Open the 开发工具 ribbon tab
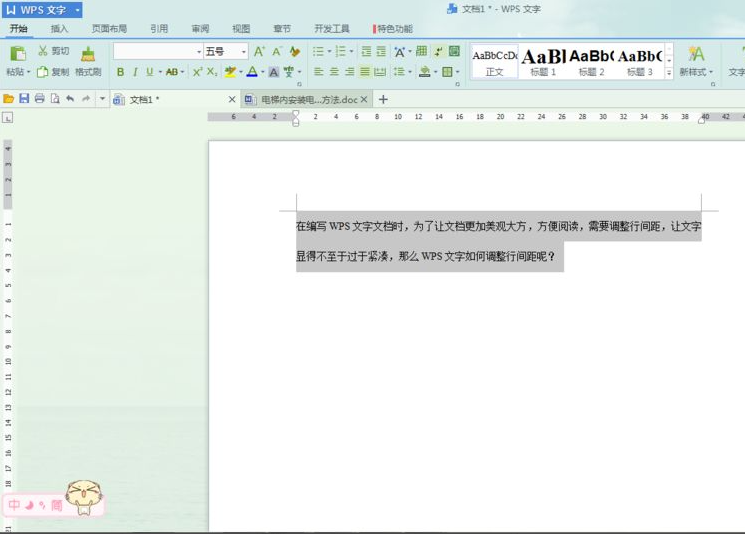The height and width of the screenshot is (534, 745). (332, 29)
